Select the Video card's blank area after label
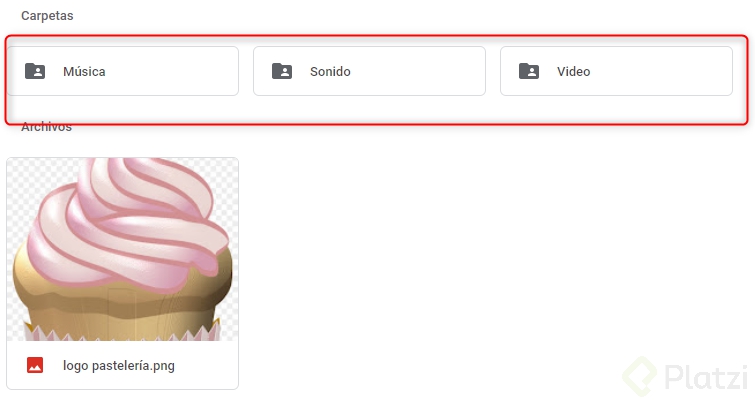Image resolution: width=755 pixels, height=402 pixels. click(x=660, y=71)
